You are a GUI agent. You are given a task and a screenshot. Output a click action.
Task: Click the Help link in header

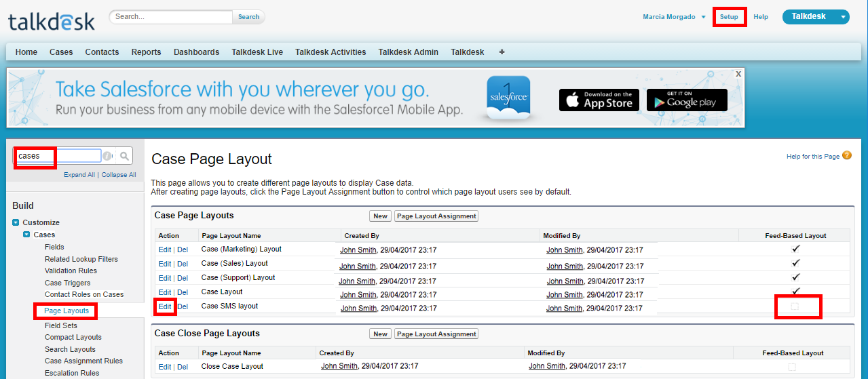pos(761,17)
